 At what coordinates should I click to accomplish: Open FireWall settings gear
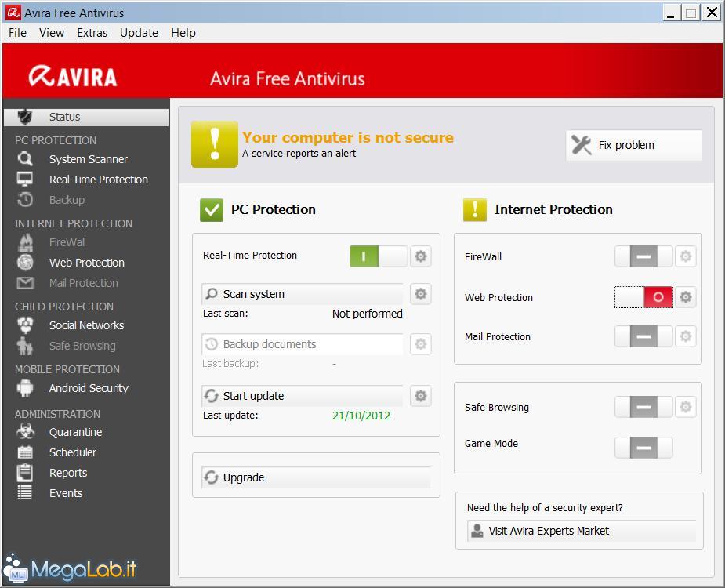pos(685,256)
